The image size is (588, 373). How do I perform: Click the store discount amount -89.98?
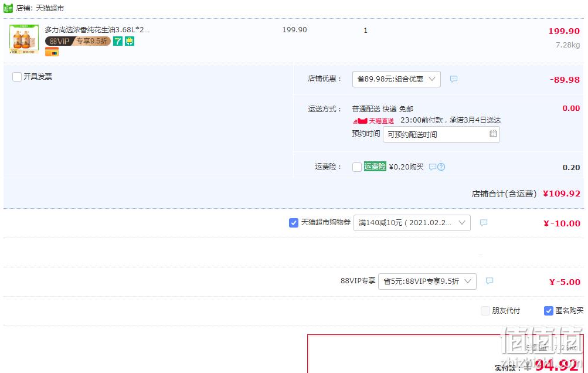coord(565,80)
